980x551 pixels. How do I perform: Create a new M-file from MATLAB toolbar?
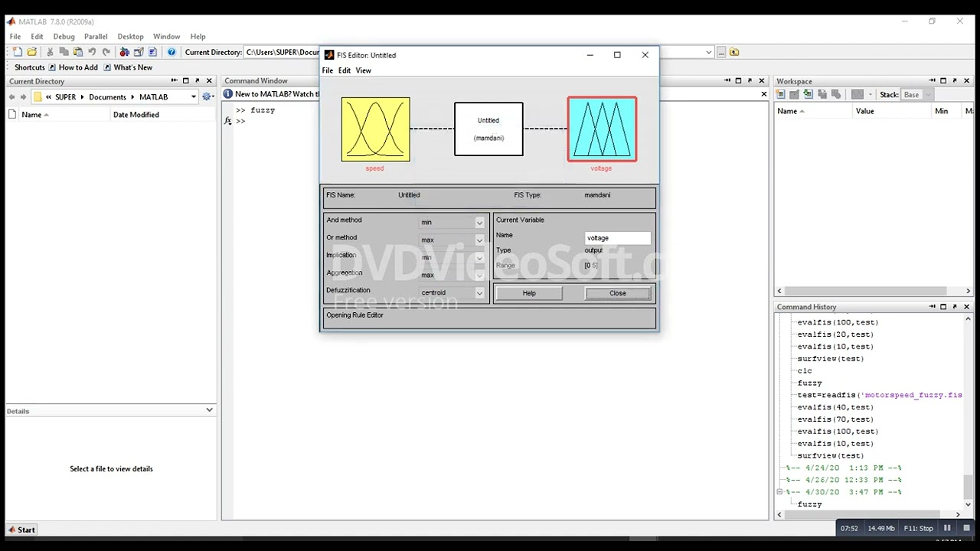18,52
